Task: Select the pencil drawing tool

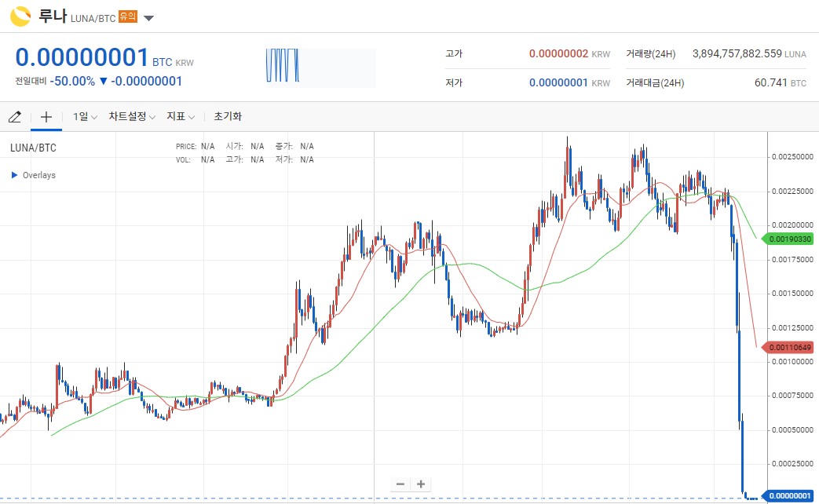Action: [x=15, y=116]
